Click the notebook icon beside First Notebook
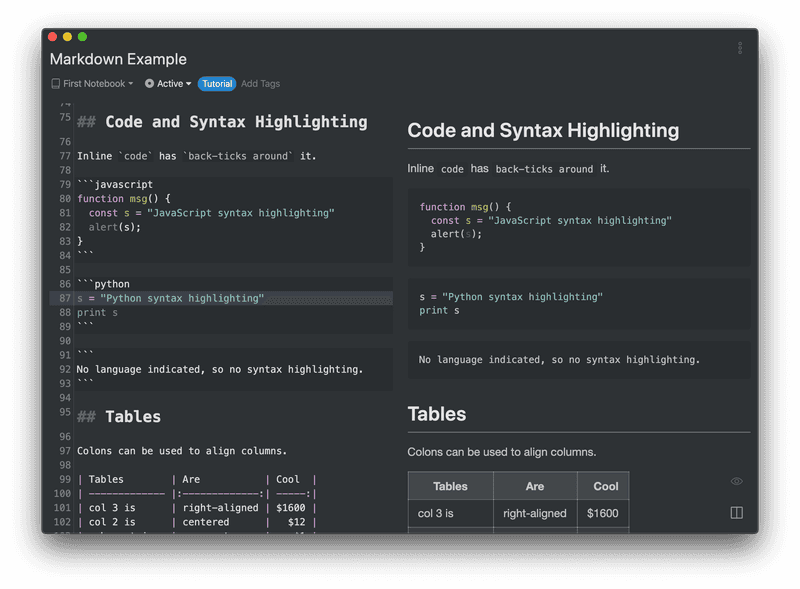Viewport: 800px width, 589px height. [56, 84]
